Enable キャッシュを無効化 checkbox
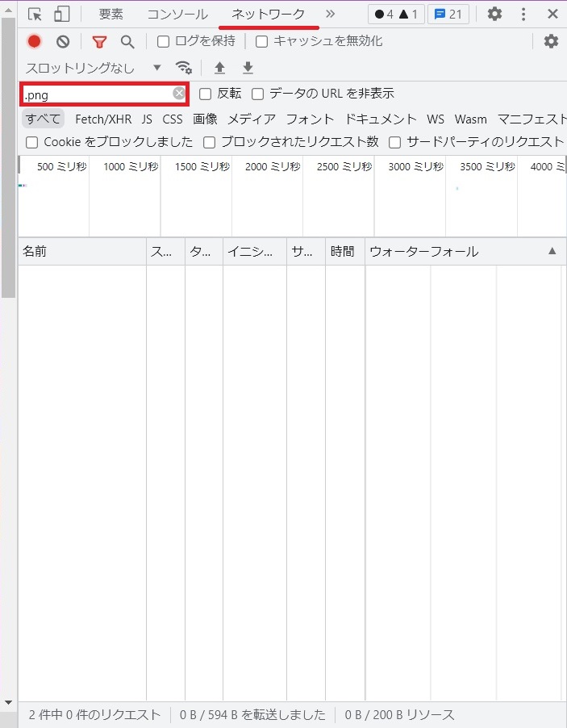Screen dimensions: 567x728 261,42
